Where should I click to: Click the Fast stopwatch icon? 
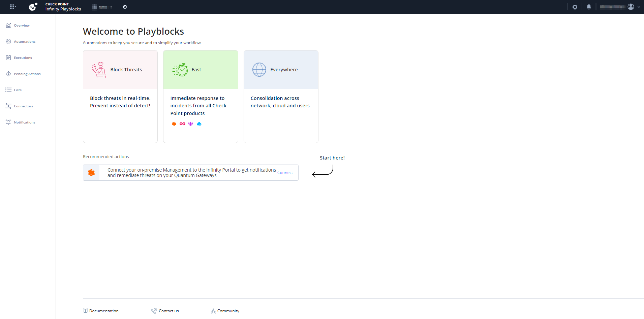(x=180, y=70)
